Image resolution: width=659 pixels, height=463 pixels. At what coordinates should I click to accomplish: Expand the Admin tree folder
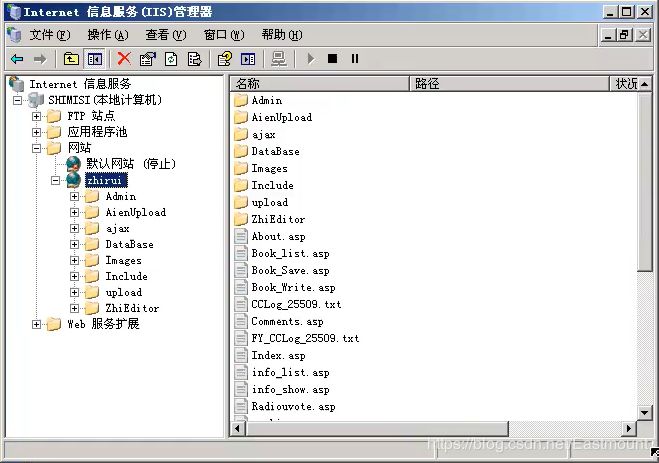point(74,196)
